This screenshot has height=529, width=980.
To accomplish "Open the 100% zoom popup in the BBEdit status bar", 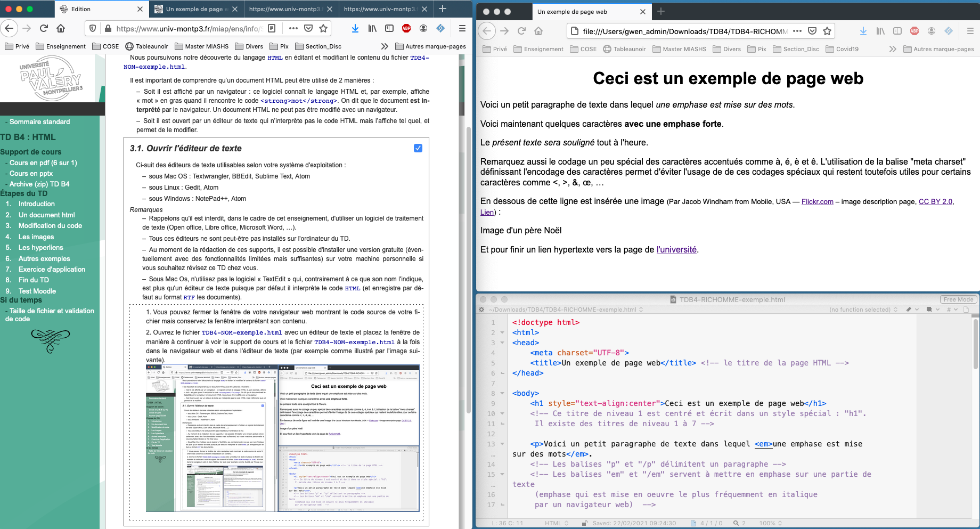I will click(771, 523).
